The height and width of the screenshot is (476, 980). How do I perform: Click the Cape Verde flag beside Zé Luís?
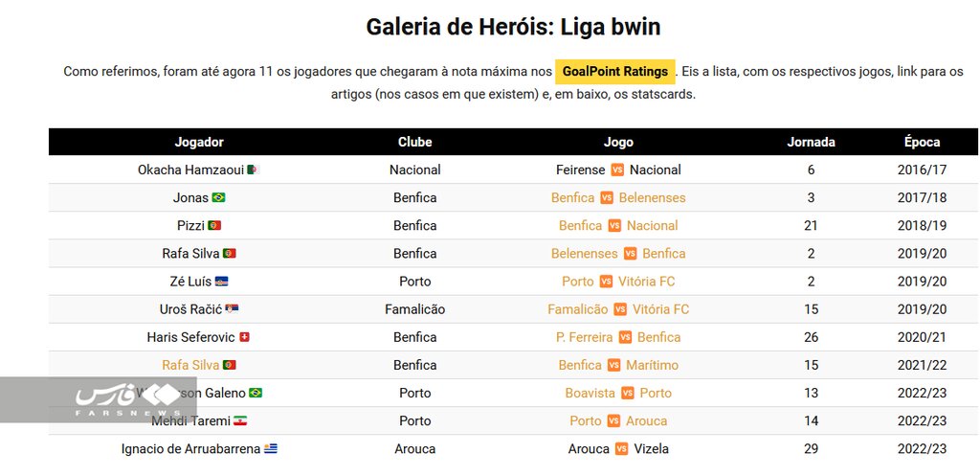pyautogui.click(x=222, y=282)
